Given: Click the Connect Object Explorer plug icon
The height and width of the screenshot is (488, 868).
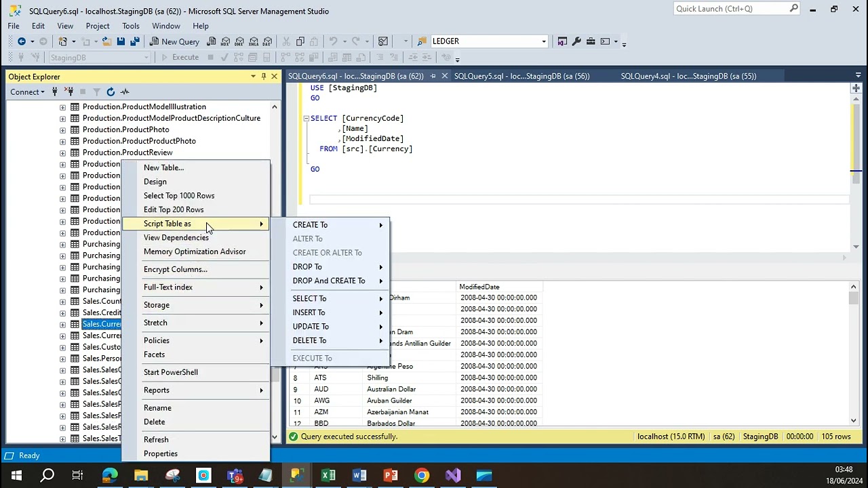Looking at the screenshot, I should pyautogui.click(x=56, y=92).
